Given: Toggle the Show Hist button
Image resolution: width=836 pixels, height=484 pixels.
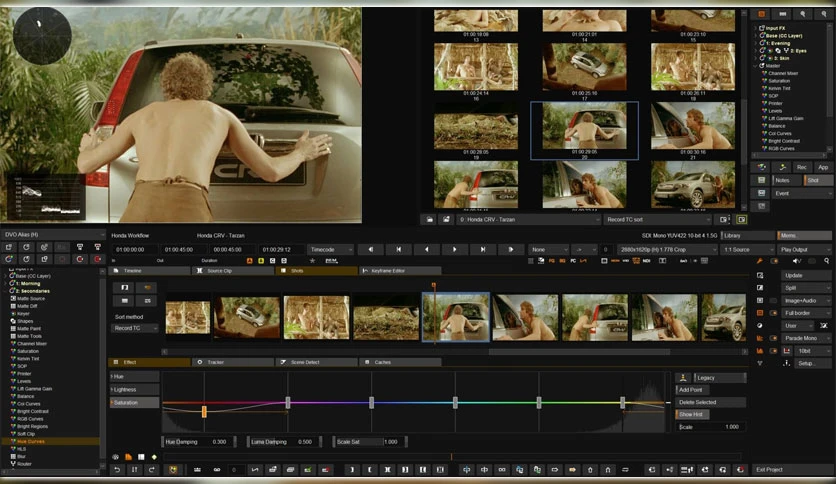Looking at the screenshot, I should point(693,414).
